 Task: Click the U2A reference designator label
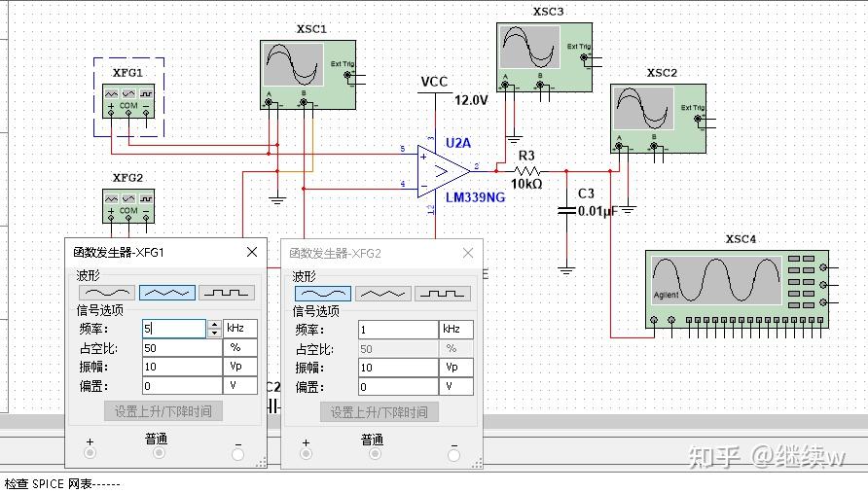pos(458,143)
